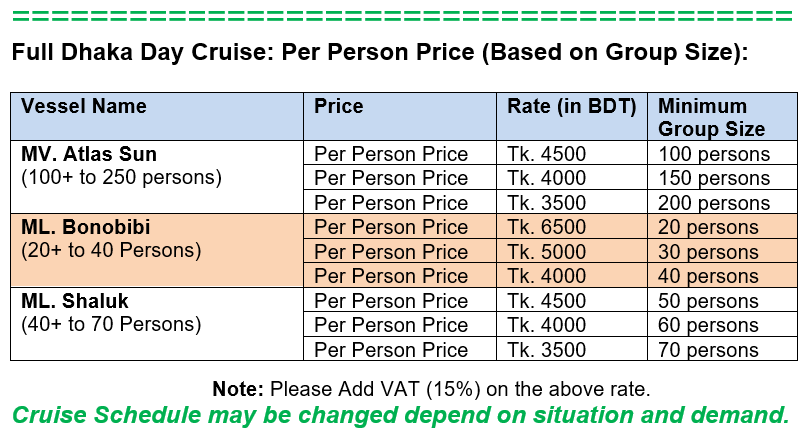806x437 pixels.
Task: Click the (100+ to 250 persons) capacity text
Action: (121, 177)
